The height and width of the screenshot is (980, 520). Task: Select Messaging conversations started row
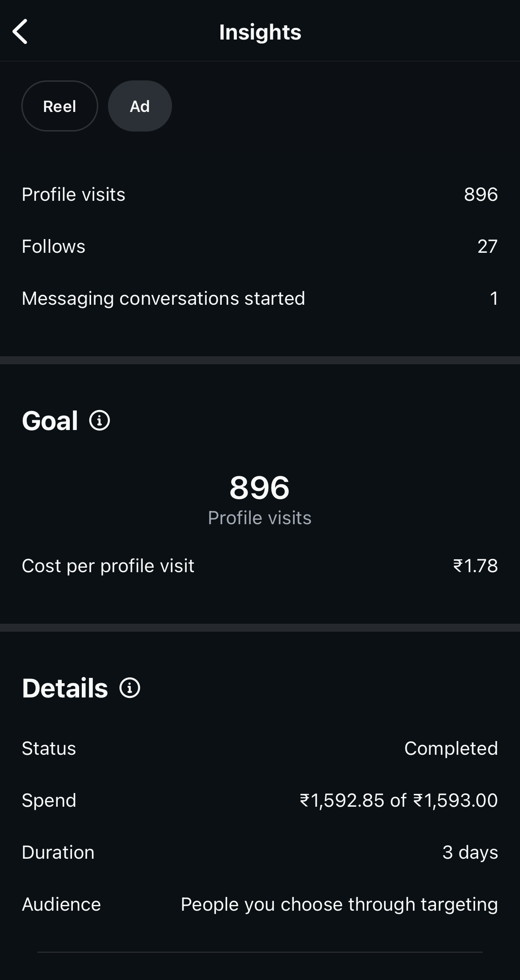pyautogui.click(x=163, y=299)
